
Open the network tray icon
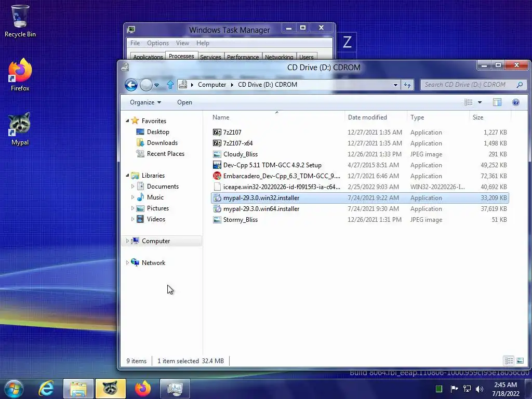click(x=467, y=389)
